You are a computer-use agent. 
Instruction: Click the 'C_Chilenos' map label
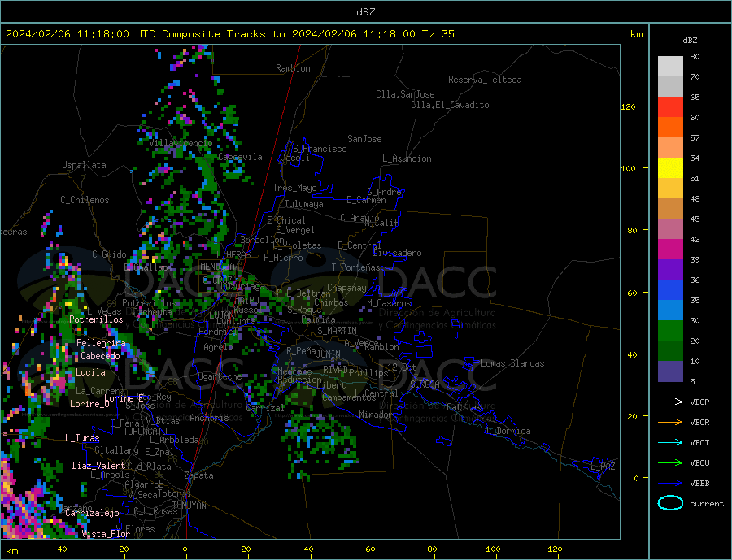pos(85,200)
